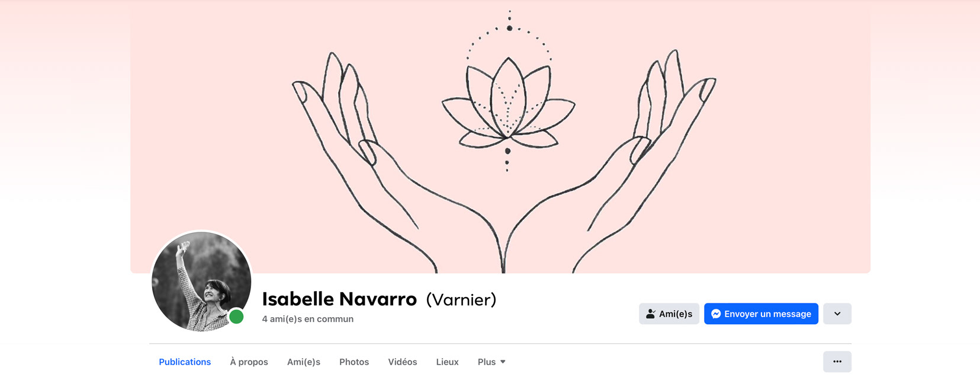This screenshot has width=980, height=377.
Task: Click the friend person icon on Ami(e)s button
Action: point(651,314)
